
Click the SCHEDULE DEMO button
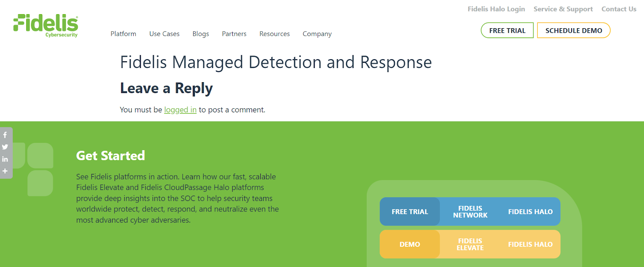(x=574, y=31)
